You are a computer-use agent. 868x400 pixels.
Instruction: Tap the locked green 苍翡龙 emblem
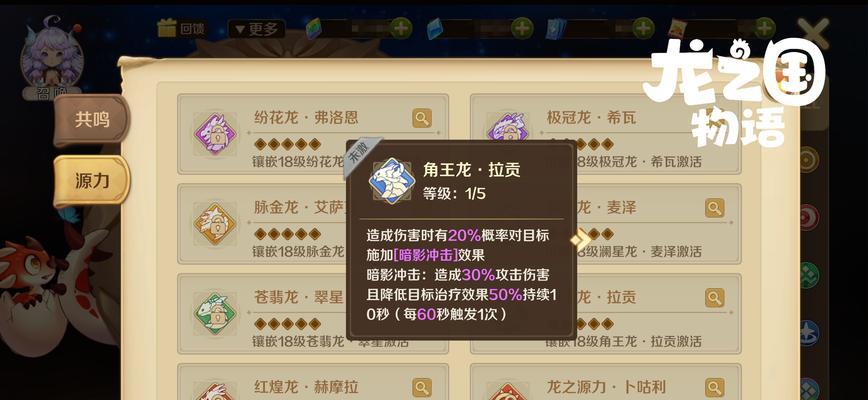pyautogui.click(x=215, y=314)
